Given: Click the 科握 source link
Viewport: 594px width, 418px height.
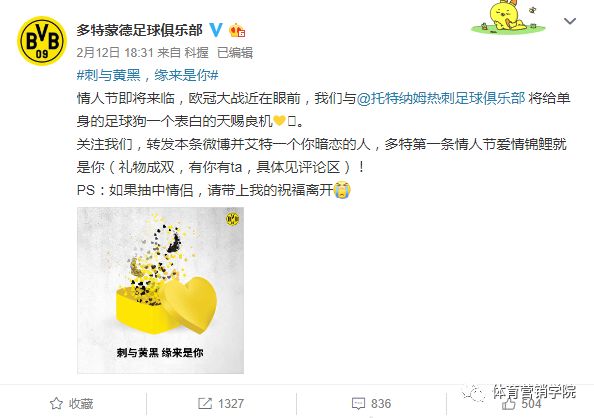Looking at the screenshot, I should pyautogui.click(x=196, y=52).
